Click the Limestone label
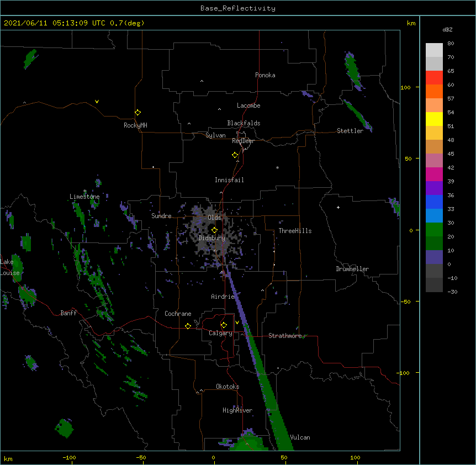Viewport: 476px width, 465px height. (x=84, y=197)
